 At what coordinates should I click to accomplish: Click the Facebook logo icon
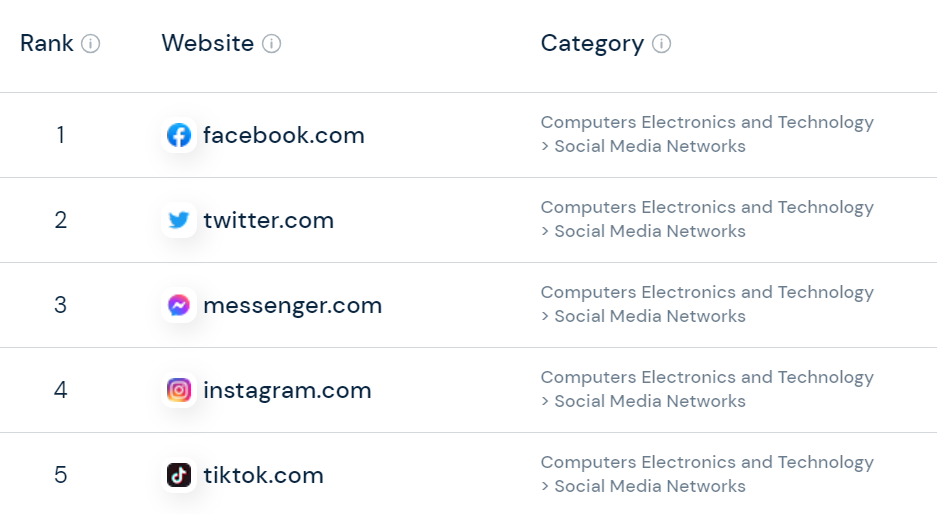(x=179, y=135)
